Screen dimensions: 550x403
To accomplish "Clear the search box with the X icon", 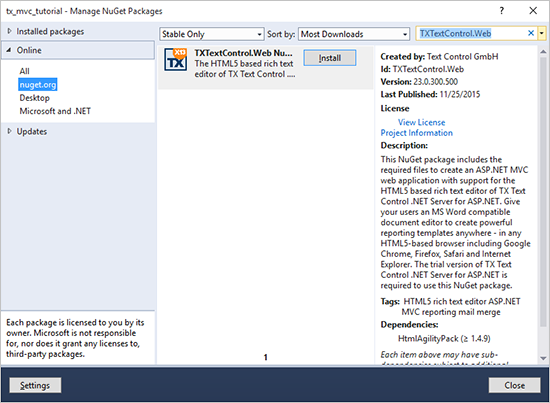I will pos(531,33).
